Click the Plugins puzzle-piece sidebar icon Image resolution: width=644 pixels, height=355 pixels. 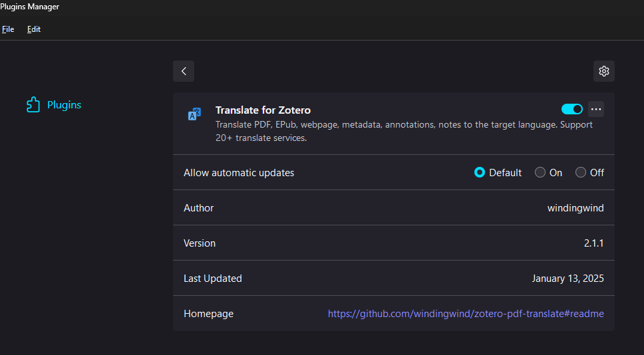[x=33, y=104]
